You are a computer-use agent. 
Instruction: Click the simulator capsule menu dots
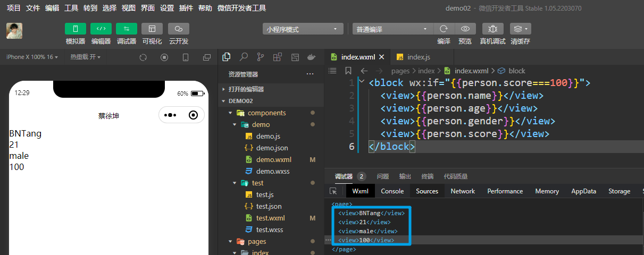pyautogui.click(x=170, y=115)
